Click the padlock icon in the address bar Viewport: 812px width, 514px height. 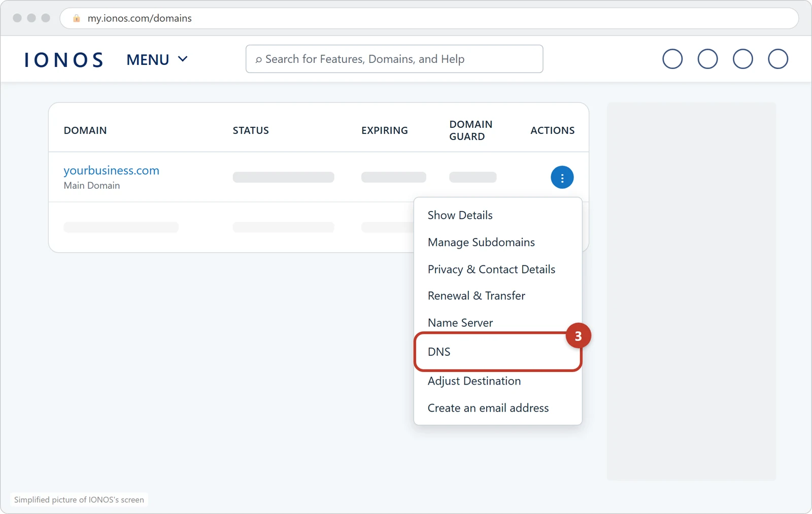(77, 18)
